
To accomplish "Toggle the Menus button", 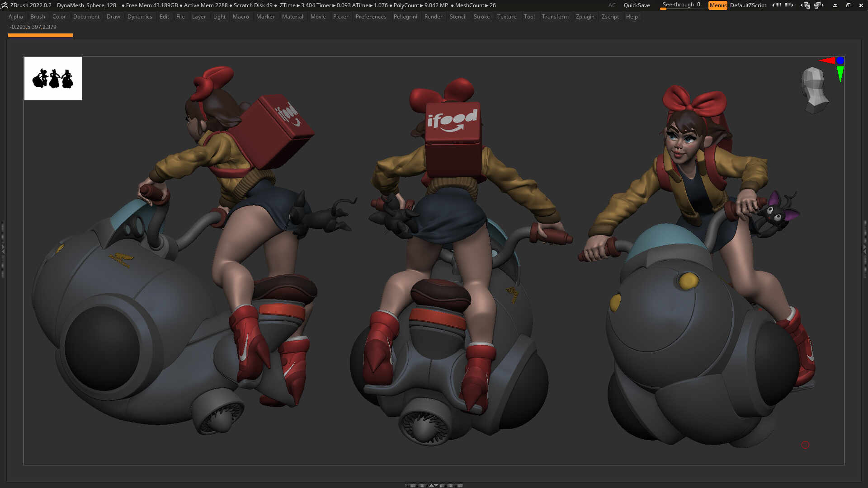I will [717, 5].
